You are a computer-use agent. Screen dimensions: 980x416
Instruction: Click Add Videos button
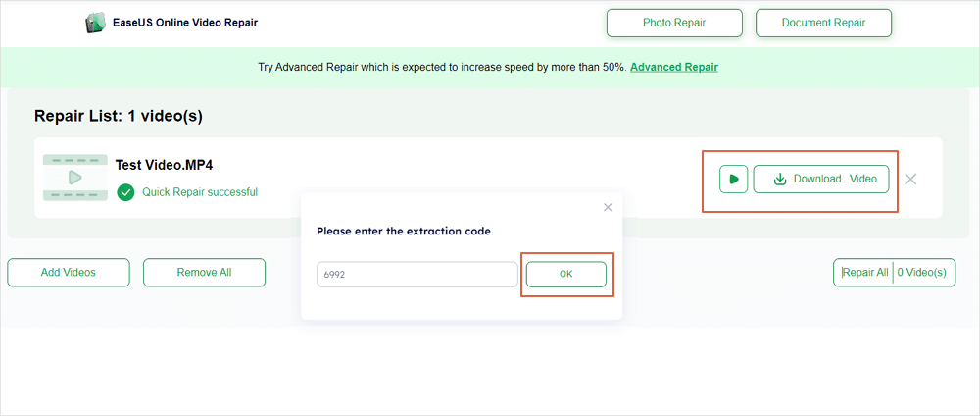coord(69,273)
